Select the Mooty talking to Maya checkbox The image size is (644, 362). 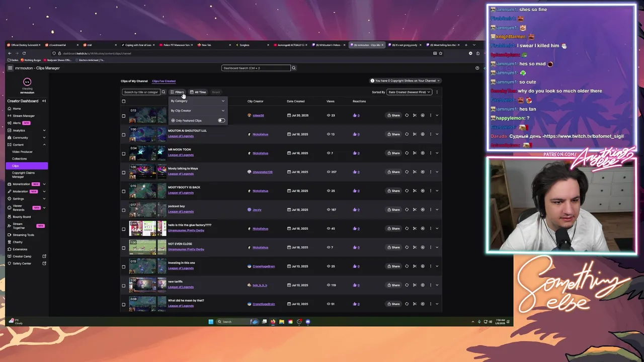124,172
